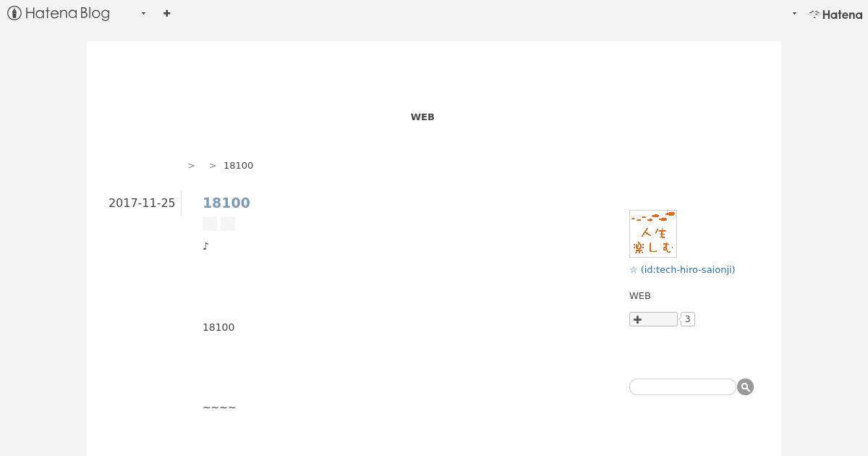868x456 pixels.
Task: Visit the id:tech-hiro-saionji profile link
Action: 688,269
